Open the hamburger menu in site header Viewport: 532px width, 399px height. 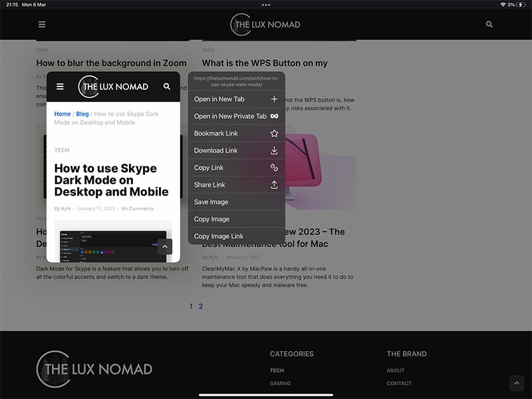[x=42, y=25]
